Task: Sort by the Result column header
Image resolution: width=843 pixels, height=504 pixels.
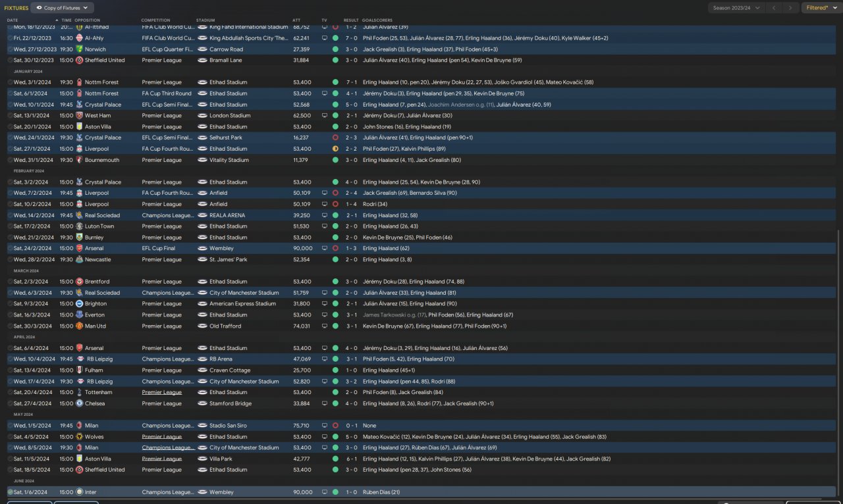Action: click(x=351, y=20)
